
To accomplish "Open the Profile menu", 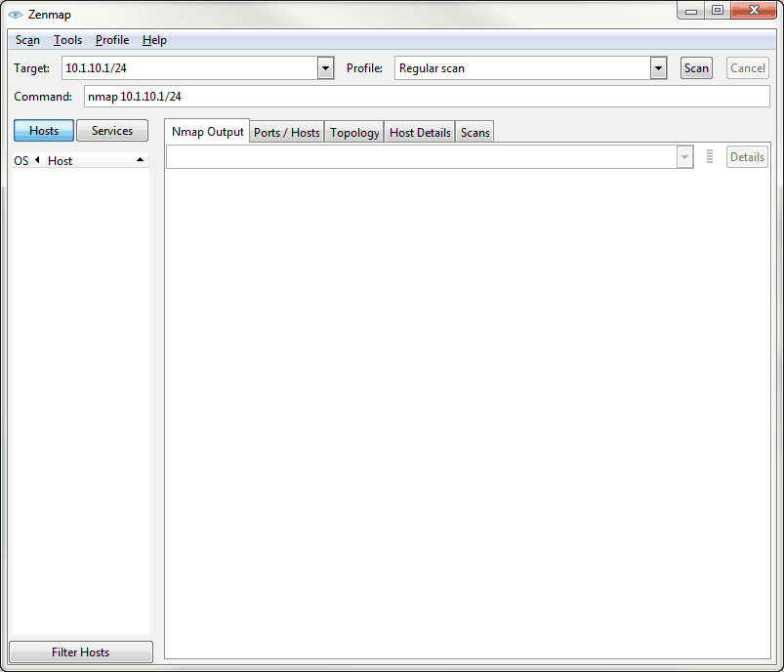I will [112, 40].
